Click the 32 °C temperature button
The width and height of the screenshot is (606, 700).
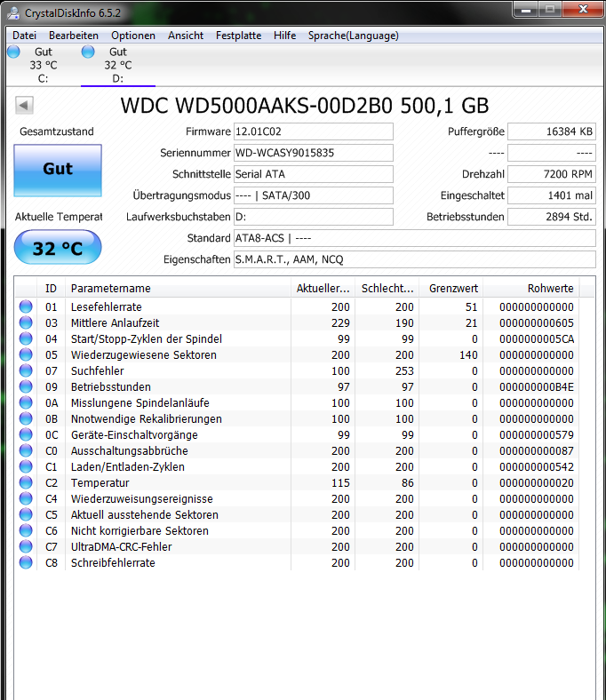pyautogui.click(x=58, y=247)
